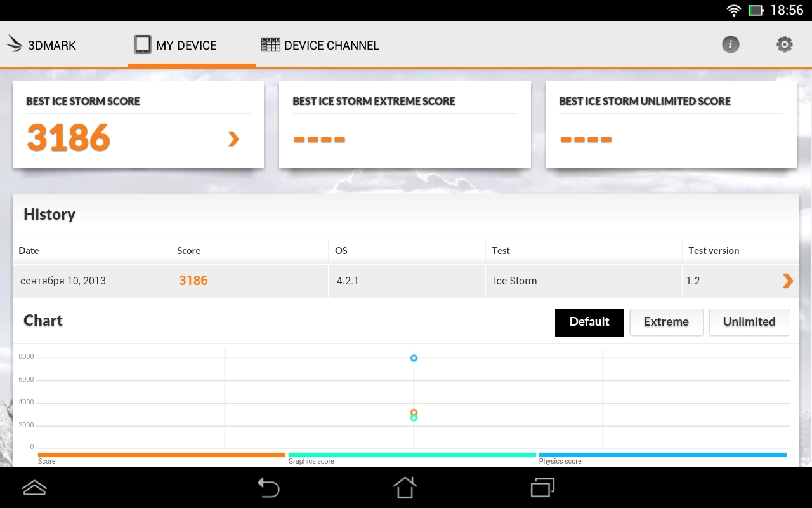The width and height of the screenshot is (812, 508).
Task: Click the green Graphics score legend bar
Action: 412,455
